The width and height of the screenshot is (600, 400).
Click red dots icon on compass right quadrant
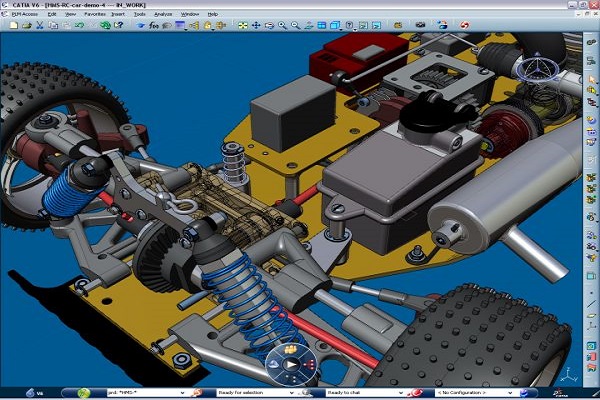pyautogui.click(x=311, y=364)
